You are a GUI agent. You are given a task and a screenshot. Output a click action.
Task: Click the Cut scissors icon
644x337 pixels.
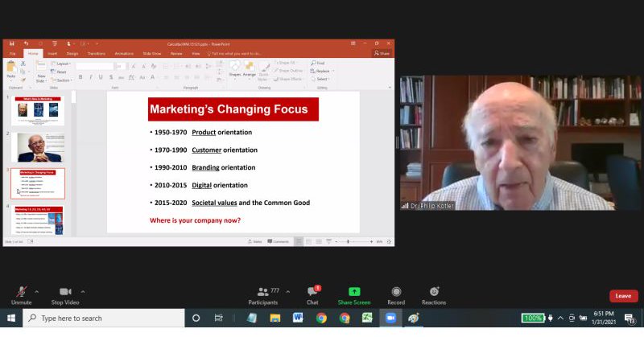point(23,64)
